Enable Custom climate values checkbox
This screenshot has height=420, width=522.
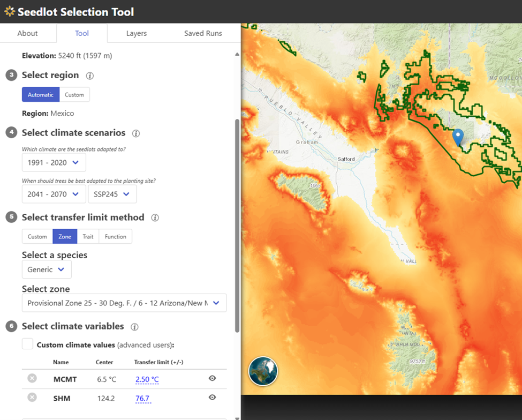[28, 344]
